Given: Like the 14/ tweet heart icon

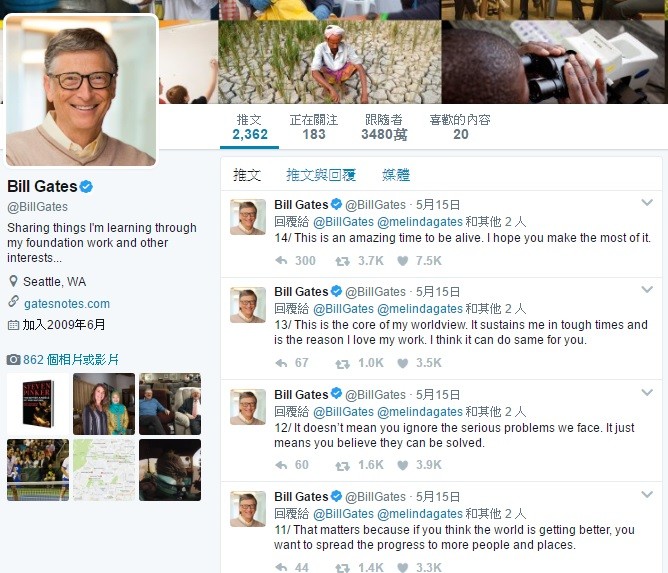Looking at the screenshot, I should (403, 261).
